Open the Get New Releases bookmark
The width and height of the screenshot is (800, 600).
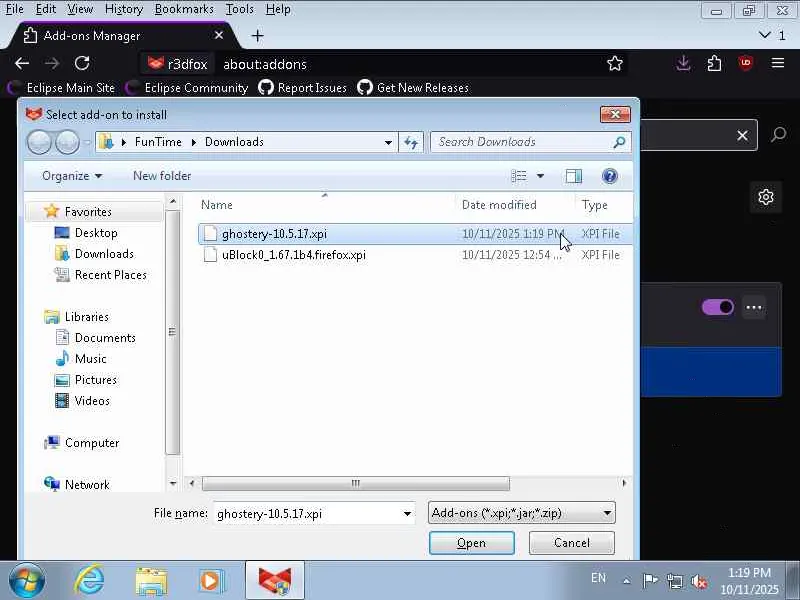[413, 88]
